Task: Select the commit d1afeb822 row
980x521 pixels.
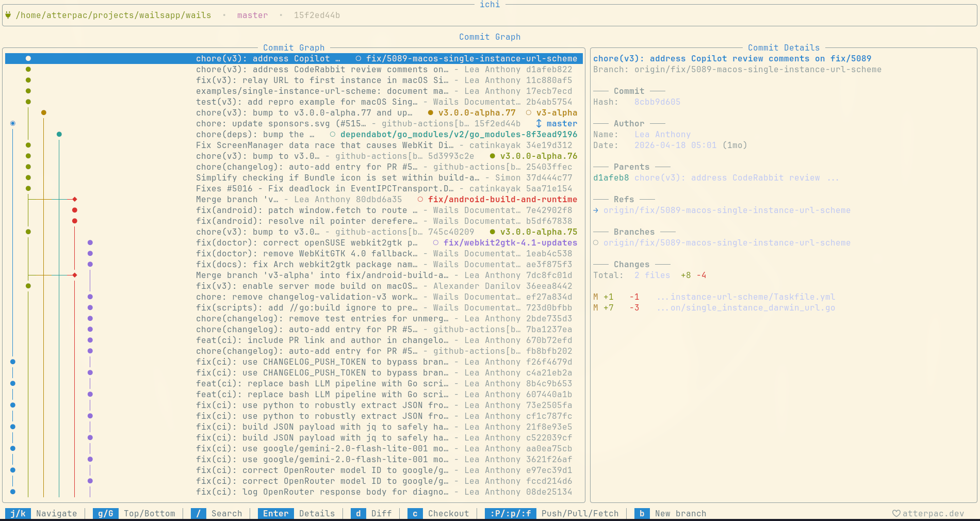Action: click(294, 69)
